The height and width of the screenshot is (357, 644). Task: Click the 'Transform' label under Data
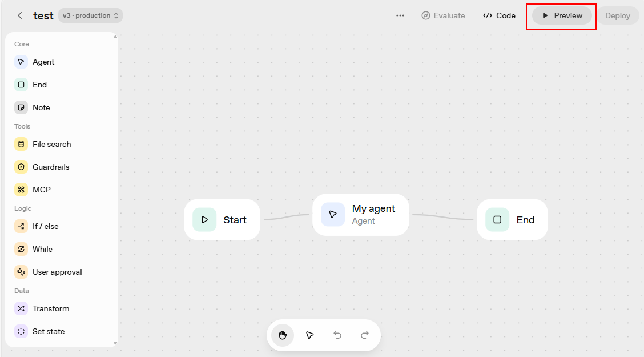pyautogui.click(x=51, y=308)
